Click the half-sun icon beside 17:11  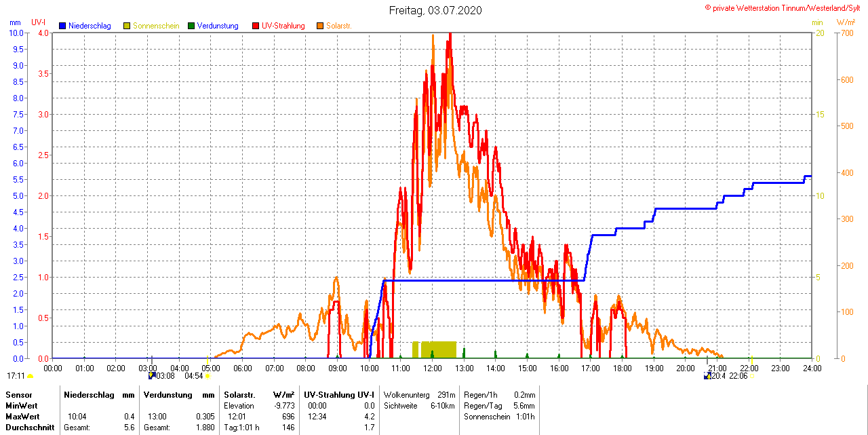pos(30,376)
